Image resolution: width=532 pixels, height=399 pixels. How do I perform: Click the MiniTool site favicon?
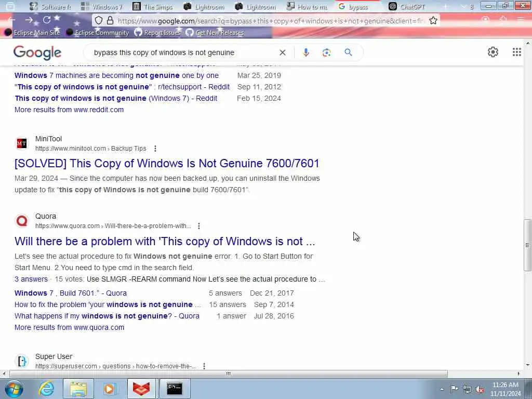pos(22,143)
